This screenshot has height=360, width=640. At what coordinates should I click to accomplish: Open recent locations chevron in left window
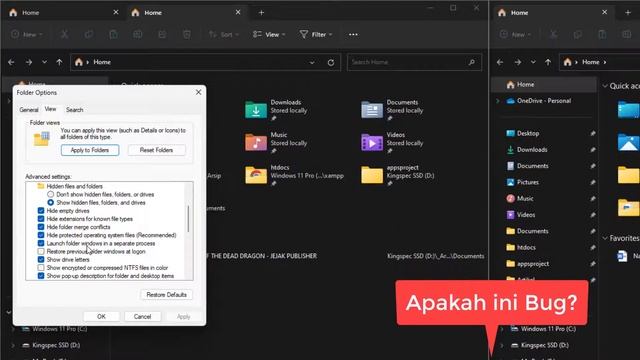click(x=44, y=62)
